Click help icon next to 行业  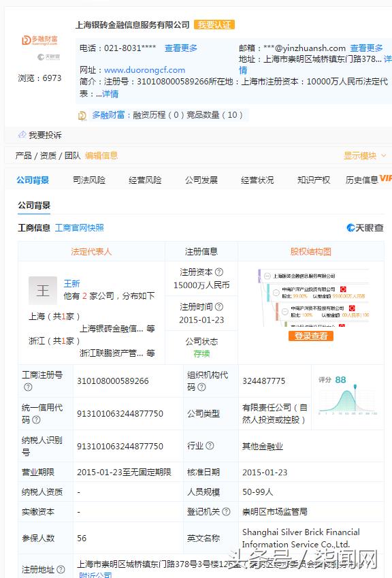tap(210, 446)
